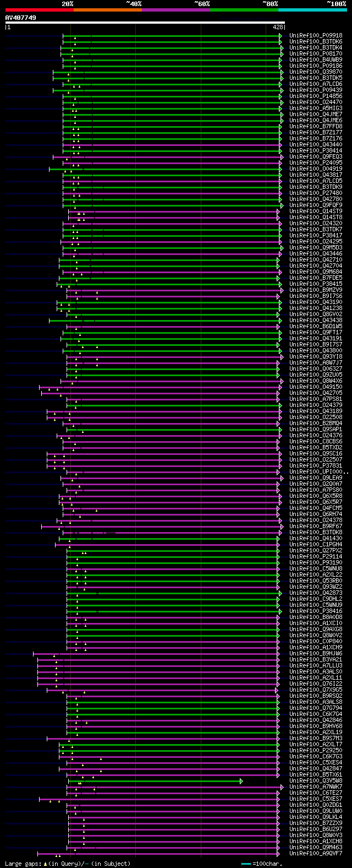352x868 pixels.
Task: Select label UniRef100_Q8GV02
Action: click(x=316, y=314)
